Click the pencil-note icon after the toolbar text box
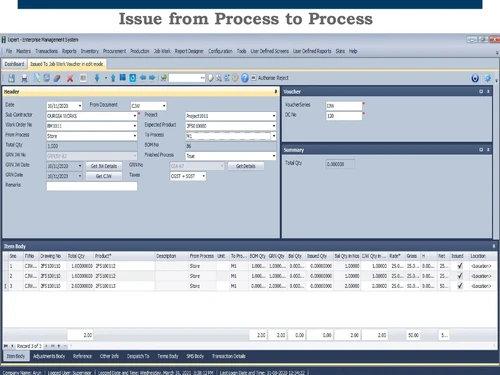The height and width of the screenshot is (375, 500). point(211,78)
